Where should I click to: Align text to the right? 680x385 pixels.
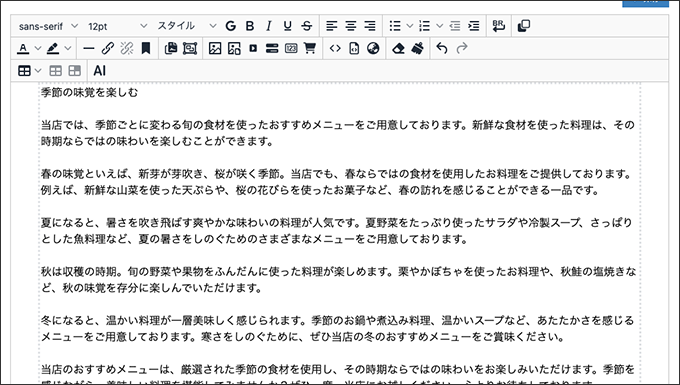pyautogui.click(x=370, y=26)
